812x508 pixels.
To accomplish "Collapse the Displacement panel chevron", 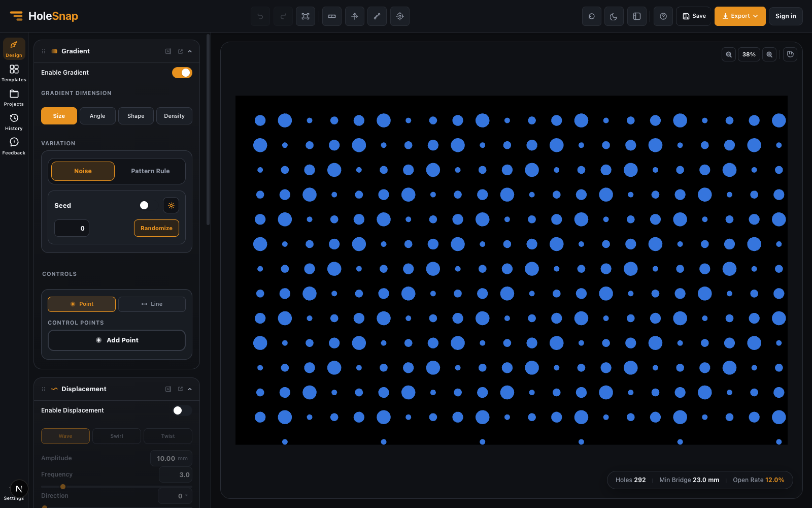I will point(190,389).
